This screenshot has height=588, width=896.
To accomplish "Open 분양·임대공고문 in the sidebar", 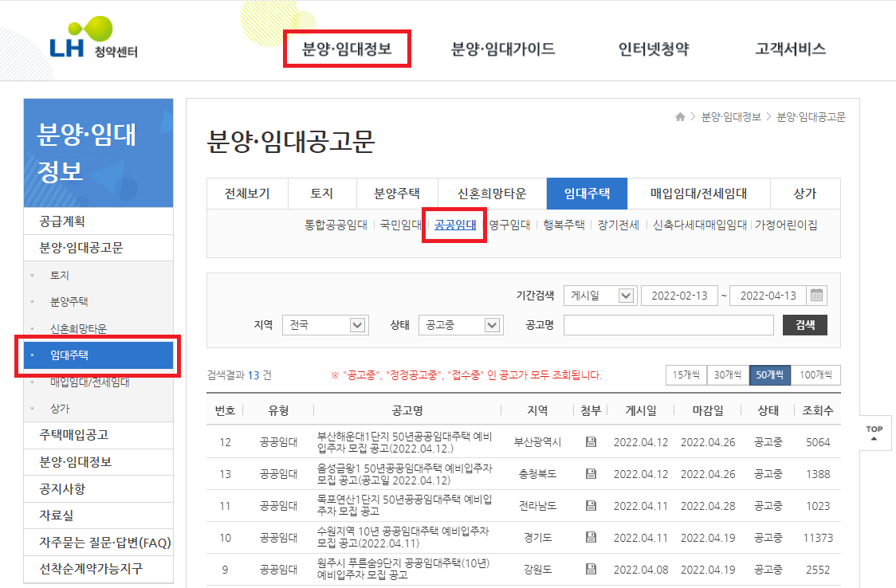I will click(x=98, y=248).
